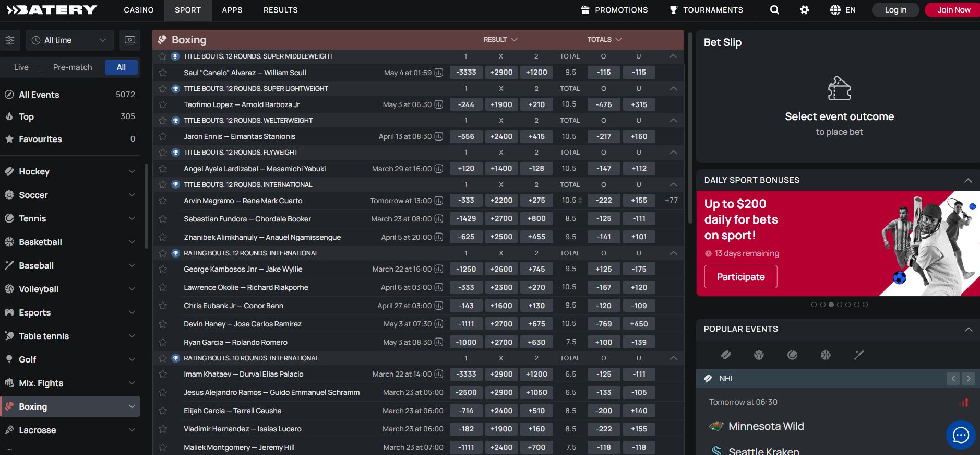The height and width of the screenshot is (455, 980).
Task: Click the tennis icon in Popular Events
Action: pos(792,355)
